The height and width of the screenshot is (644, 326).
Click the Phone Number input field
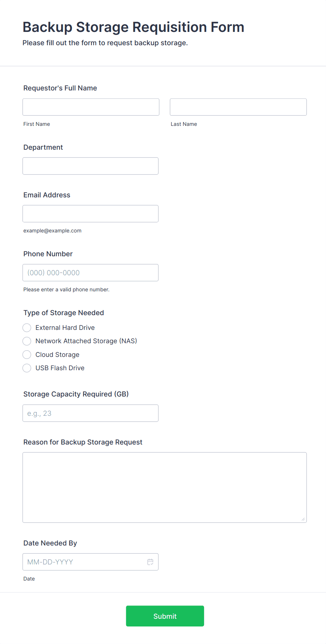(x=90, y=273)
